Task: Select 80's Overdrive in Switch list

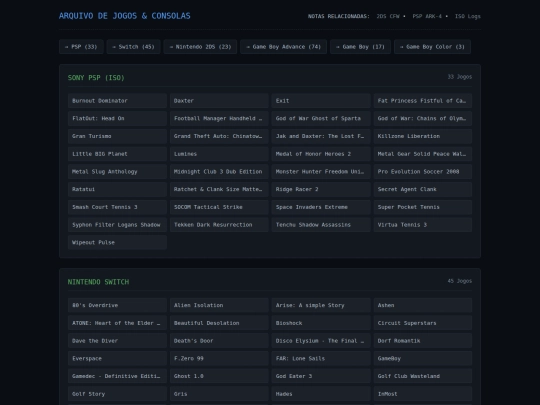Action: [x=117, y=305]
